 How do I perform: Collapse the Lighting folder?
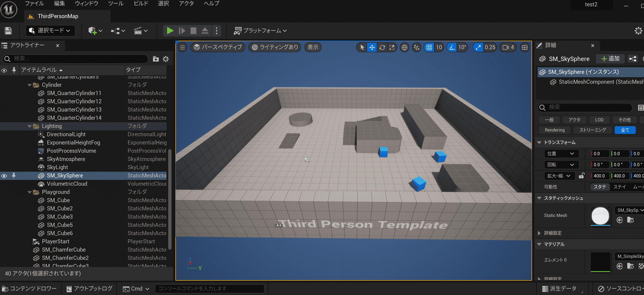[x=30, y=126]
